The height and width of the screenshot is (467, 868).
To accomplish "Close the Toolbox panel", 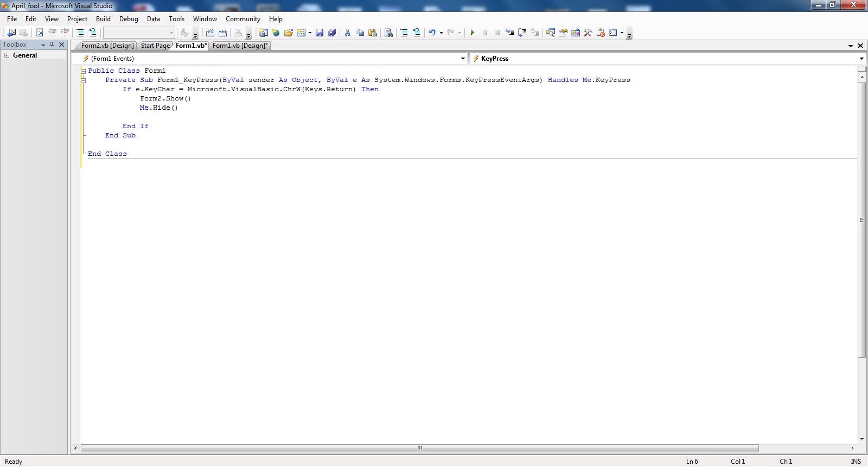I will point(62,45).
